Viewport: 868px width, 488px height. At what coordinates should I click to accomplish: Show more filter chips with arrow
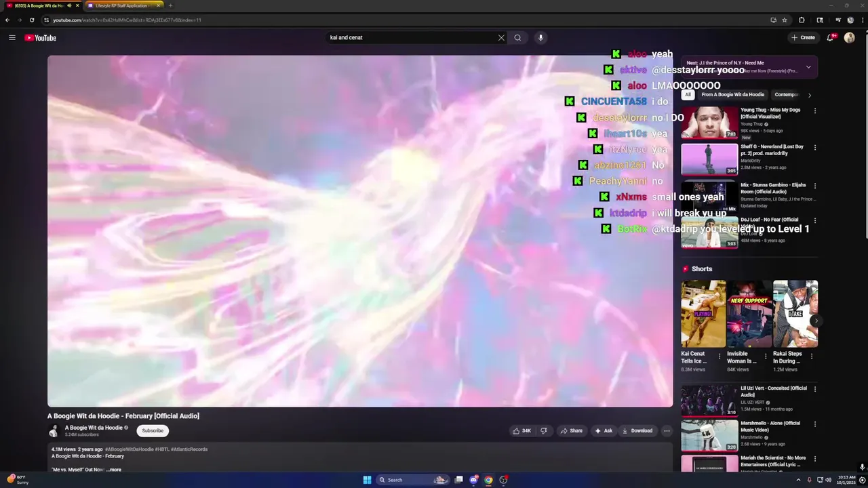(809, 96)
